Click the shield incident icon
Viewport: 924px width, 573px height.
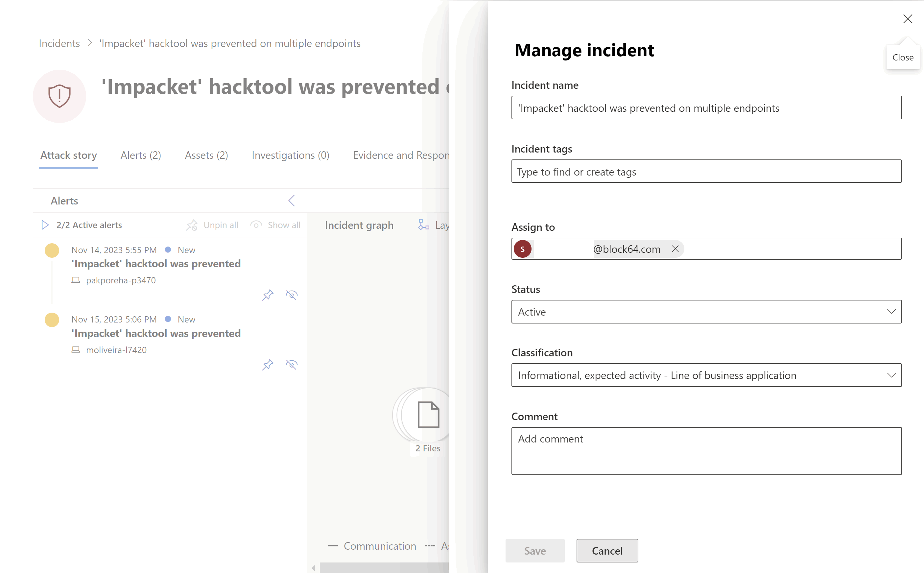(x=59, y=96)
